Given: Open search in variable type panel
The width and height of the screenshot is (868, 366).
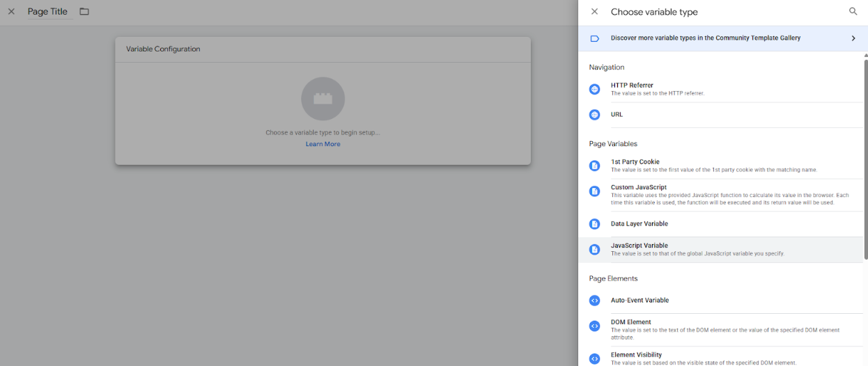Looking at the screenshot, I should [853, 12].
